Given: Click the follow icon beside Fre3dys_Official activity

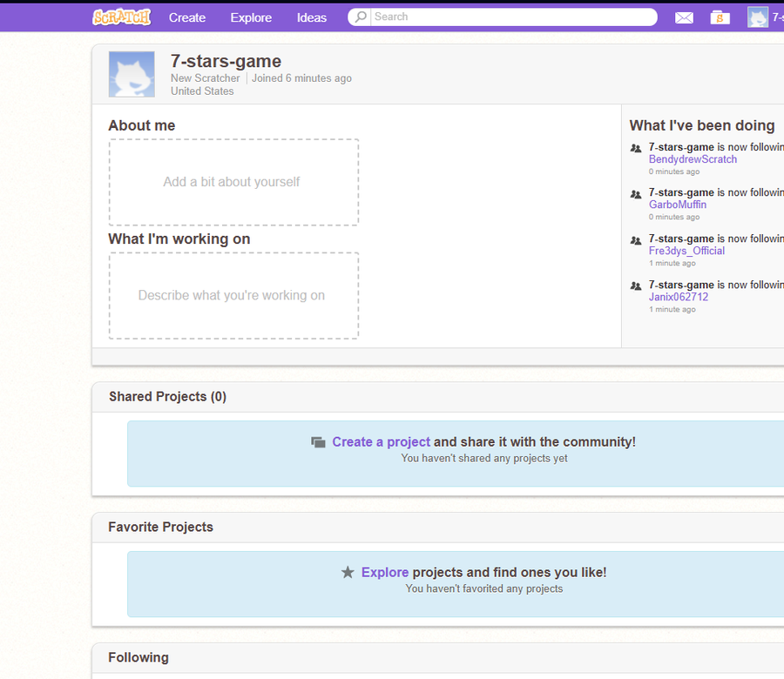Looking at the screenshot, I should 636,240.
